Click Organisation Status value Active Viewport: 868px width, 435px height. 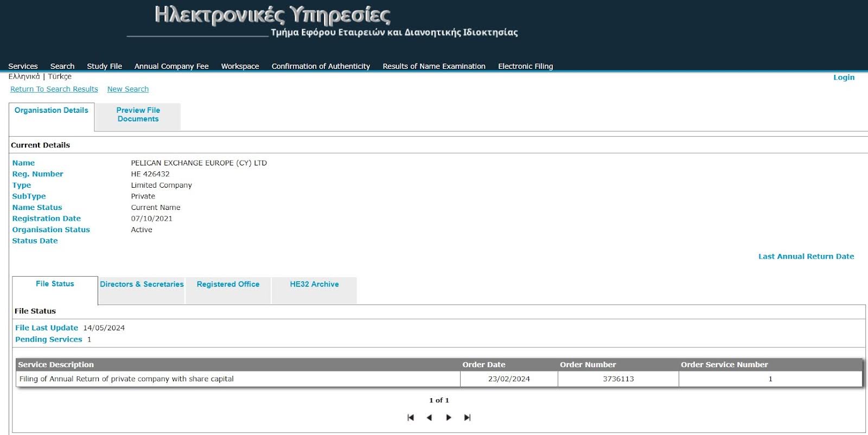point(142,230)
